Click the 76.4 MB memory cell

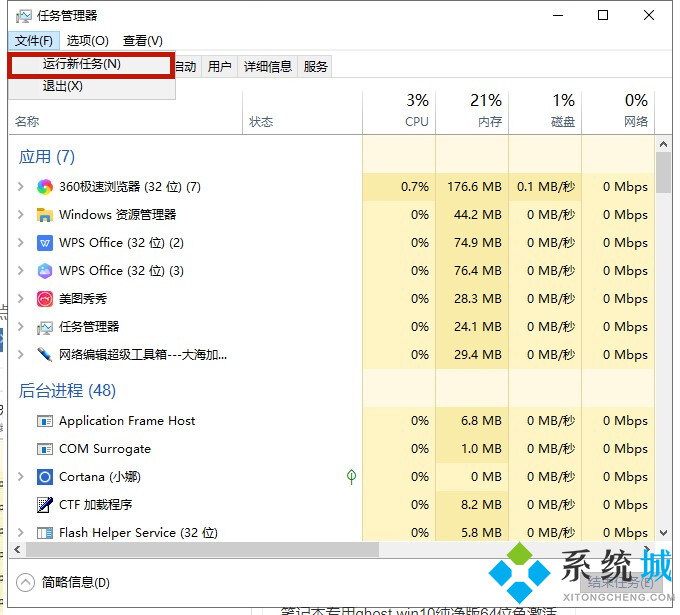[472, 271]
